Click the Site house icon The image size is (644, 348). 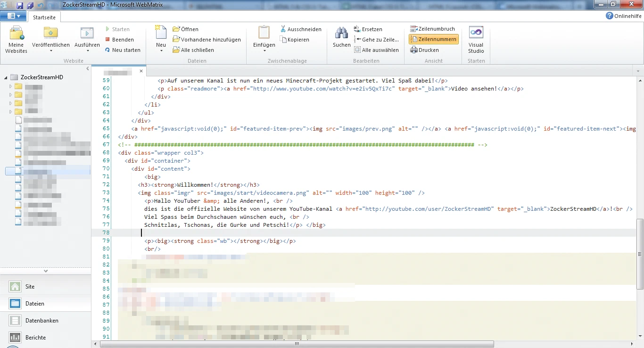coord(16,287)
